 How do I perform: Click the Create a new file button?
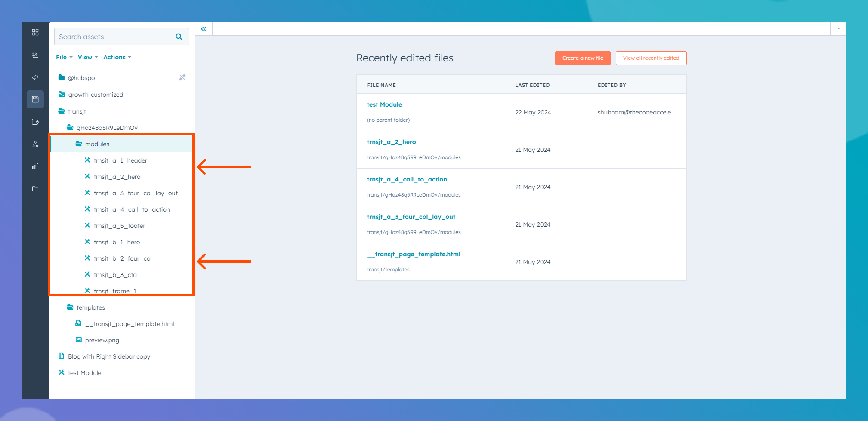[x=582, y=58]
